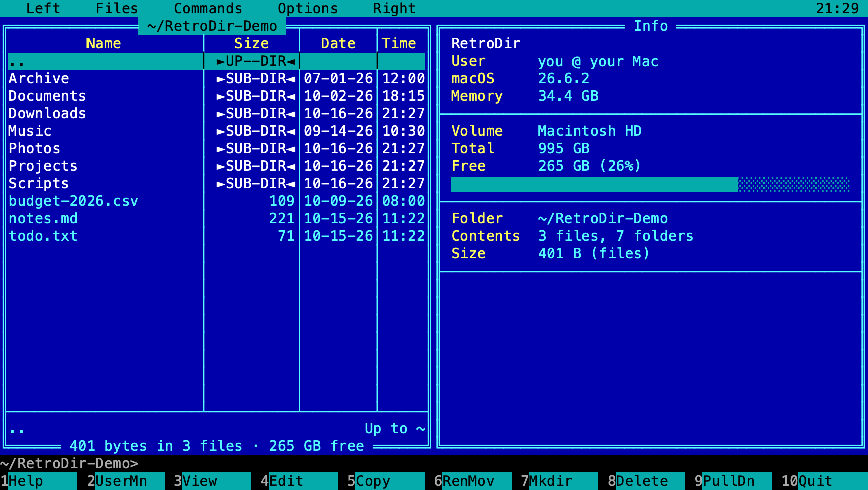Screen dimensions: 868x490
Task: Click the 34.4 GB memory value
Action: [x=568, y=96]
